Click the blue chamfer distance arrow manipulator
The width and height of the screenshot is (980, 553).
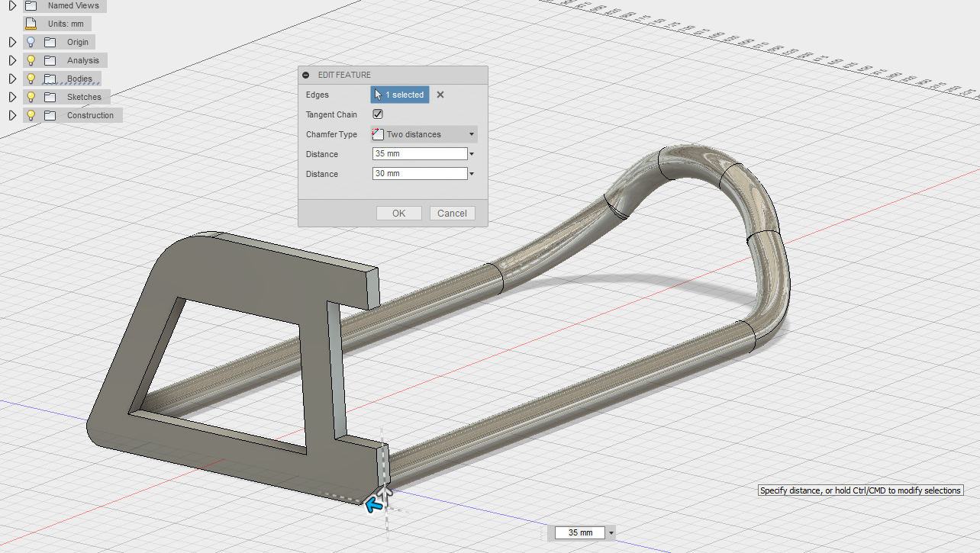[x=372, y=504]
